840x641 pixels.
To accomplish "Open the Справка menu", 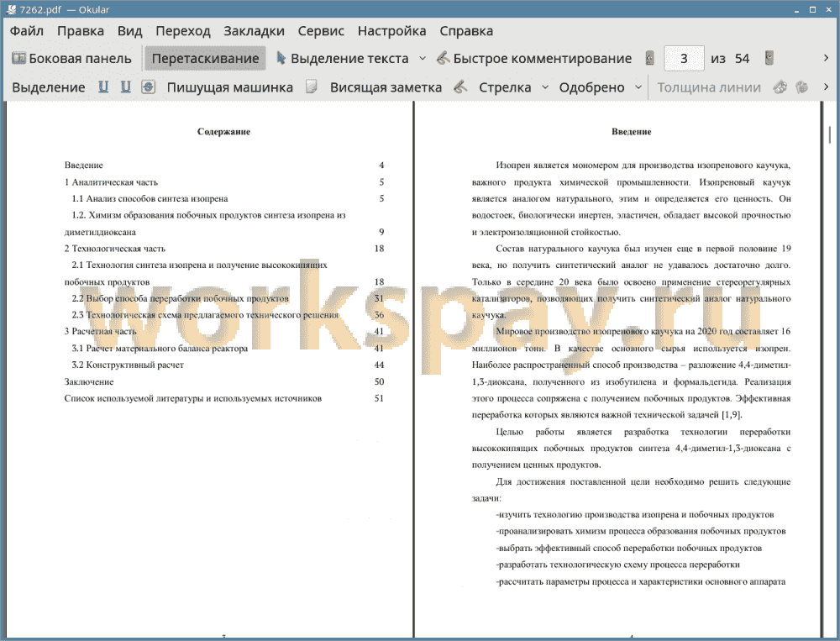I will [x=466, y=31].
